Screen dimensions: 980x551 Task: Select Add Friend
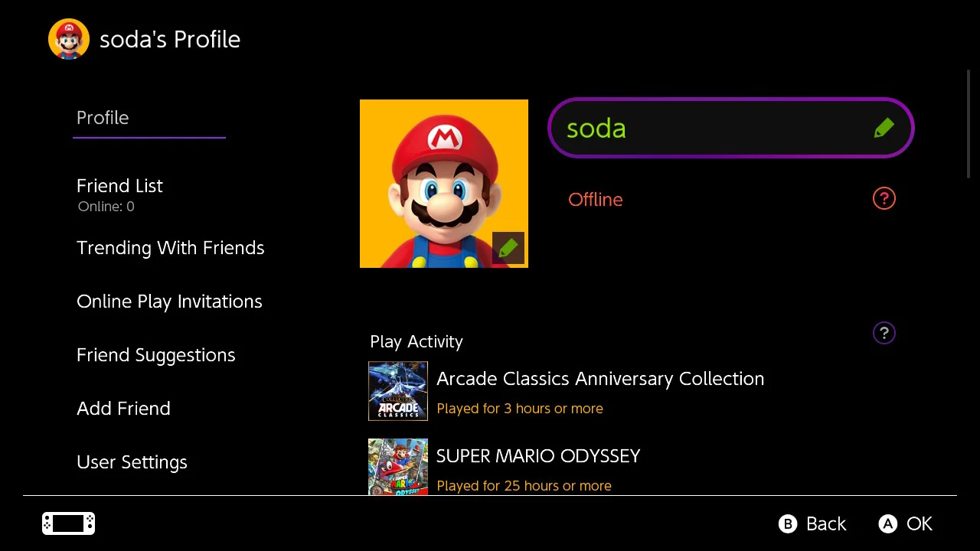pyautogui.click(x=123, y=409)
